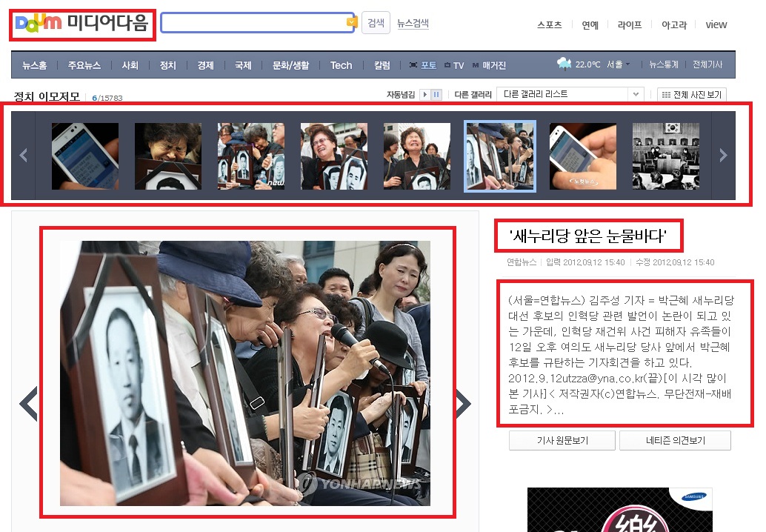Open the 뉴스검색 link
The height and width of the screenshot is (532, 766).
[413, 23]
